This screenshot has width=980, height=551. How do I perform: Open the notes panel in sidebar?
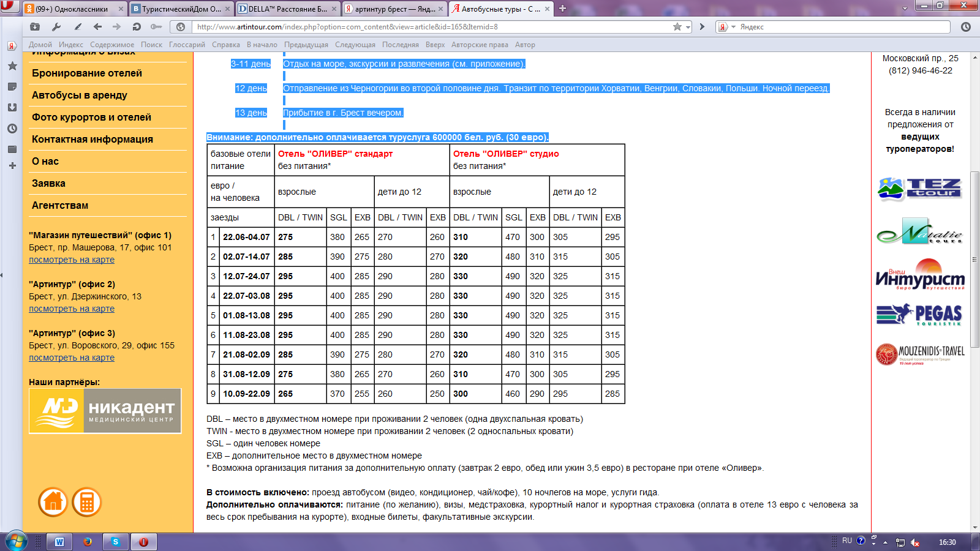(12, 86)
